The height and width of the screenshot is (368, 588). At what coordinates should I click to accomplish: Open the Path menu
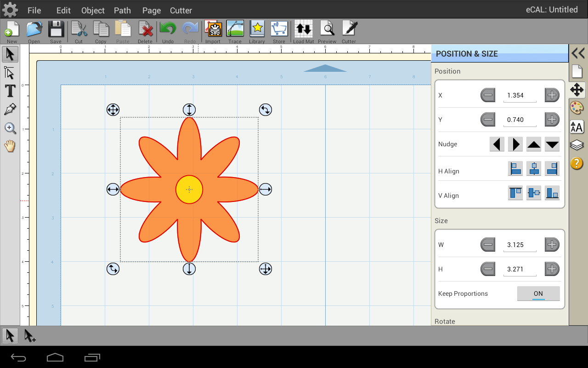click(x=122, y=10)
